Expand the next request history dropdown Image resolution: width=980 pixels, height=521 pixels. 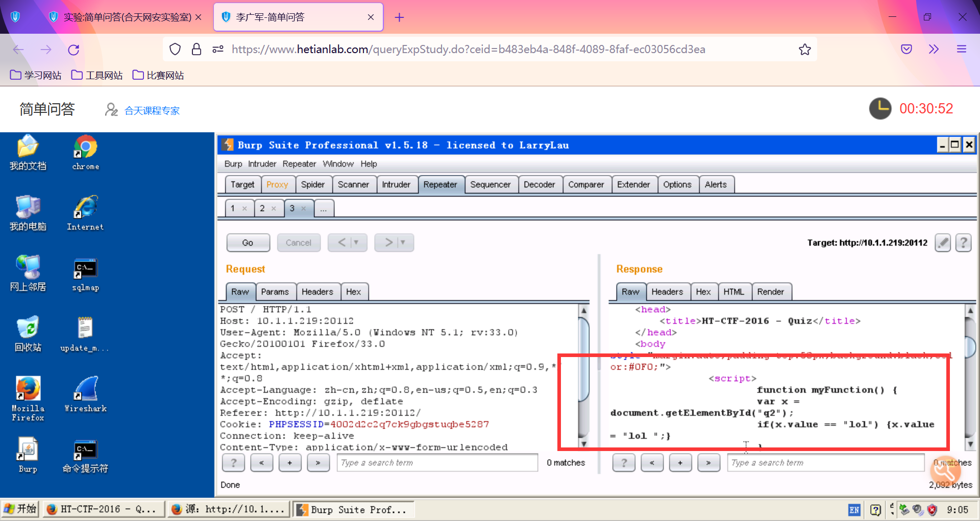coord(403,243)
